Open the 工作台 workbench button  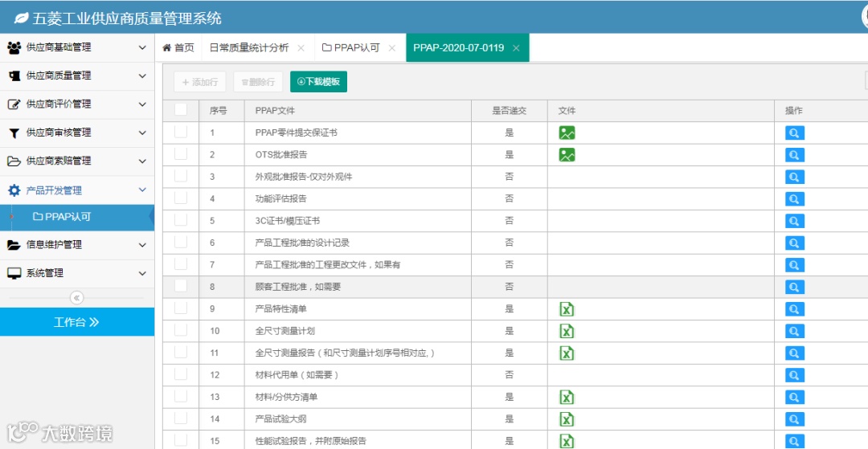[77, 322]
